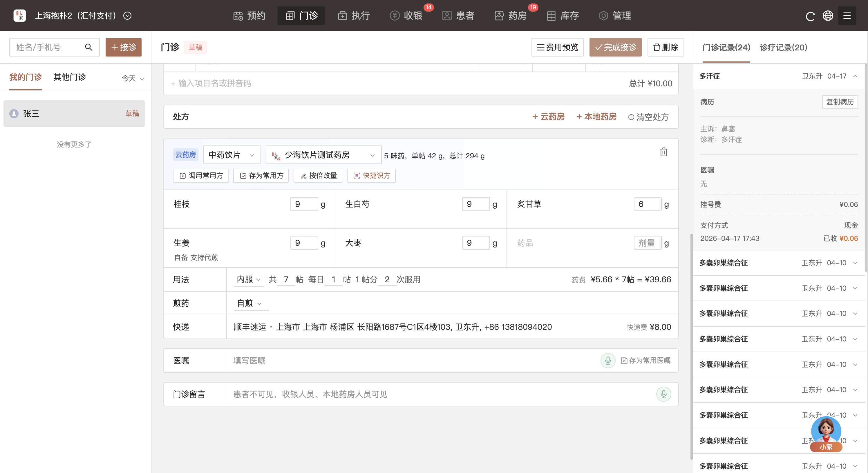Click the search magnifier icon
This screenshot has height=473, width=868.
coord(88,47)
